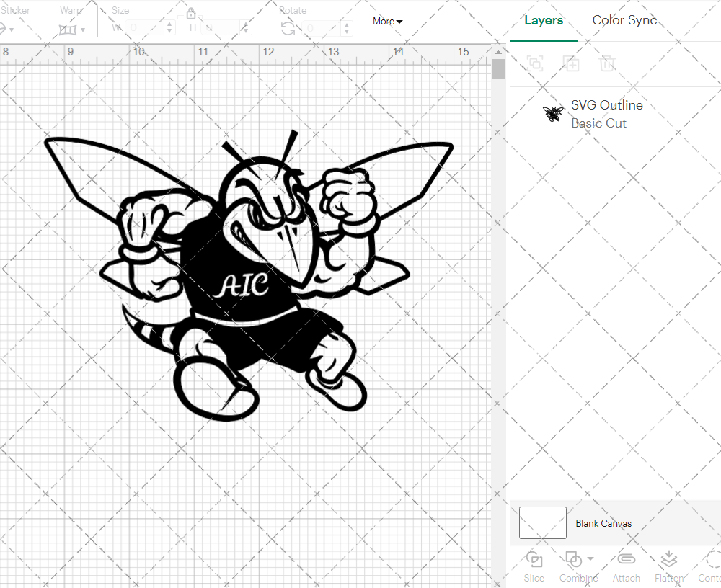Screen dimensions: 721x588
Task: Click the Blank Canvas label
Action: click(604, 523)
